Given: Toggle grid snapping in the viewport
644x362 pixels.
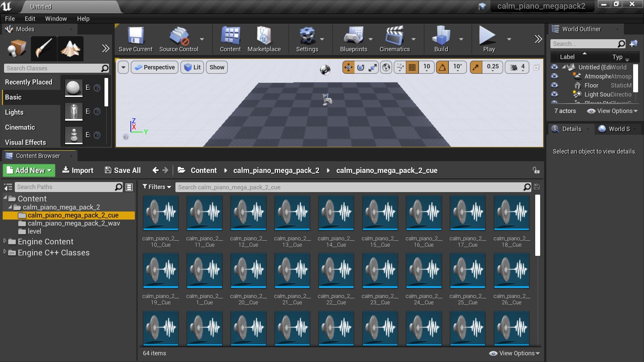Looking at the screenshot, I should click(x=412, y=67).
